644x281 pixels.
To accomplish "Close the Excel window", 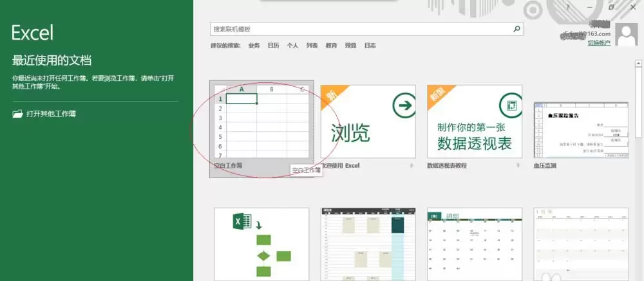I will (633, 7).
